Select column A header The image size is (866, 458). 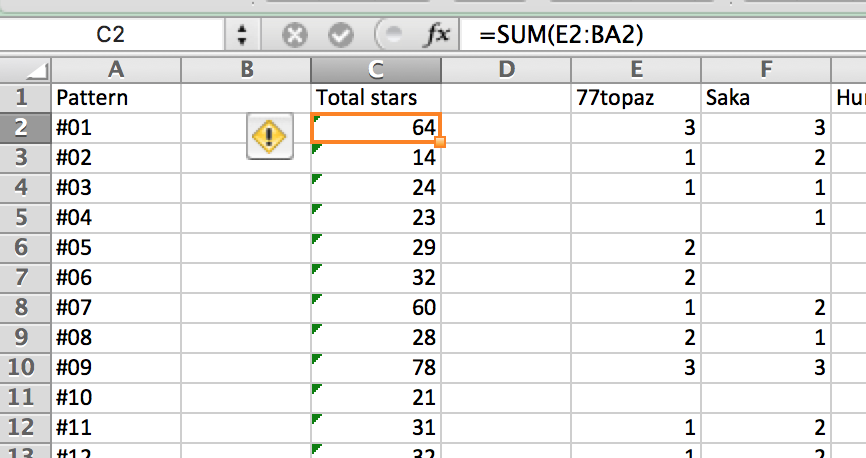click(x=116, y=70)
